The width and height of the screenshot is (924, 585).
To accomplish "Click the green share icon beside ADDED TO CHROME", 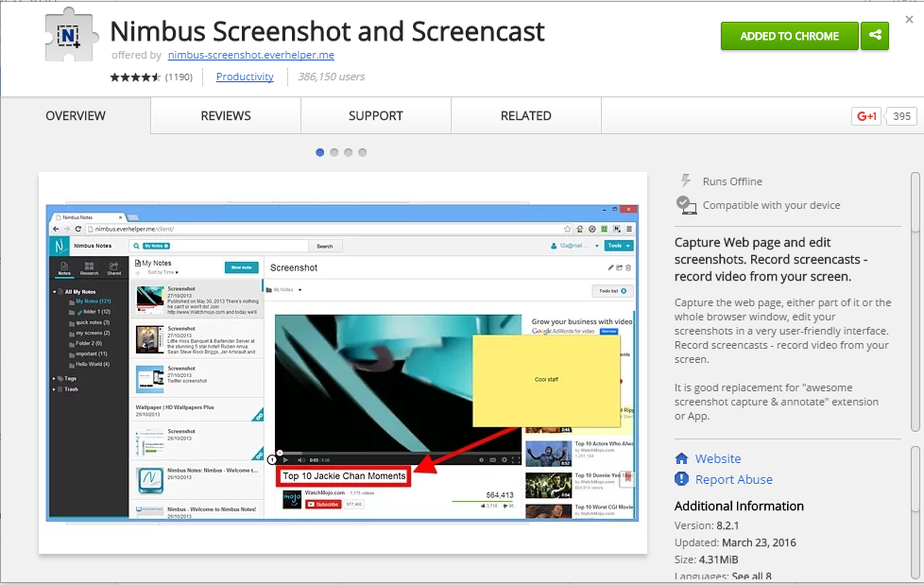I will [874, 35].
